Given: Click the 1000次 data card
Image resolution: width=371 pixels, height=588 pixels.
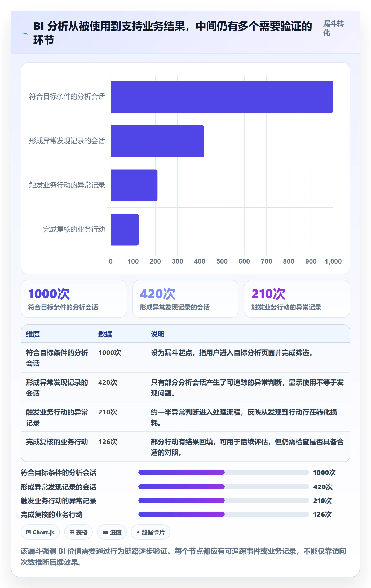Looking at the screenshot, I should [x=74, y=299].
